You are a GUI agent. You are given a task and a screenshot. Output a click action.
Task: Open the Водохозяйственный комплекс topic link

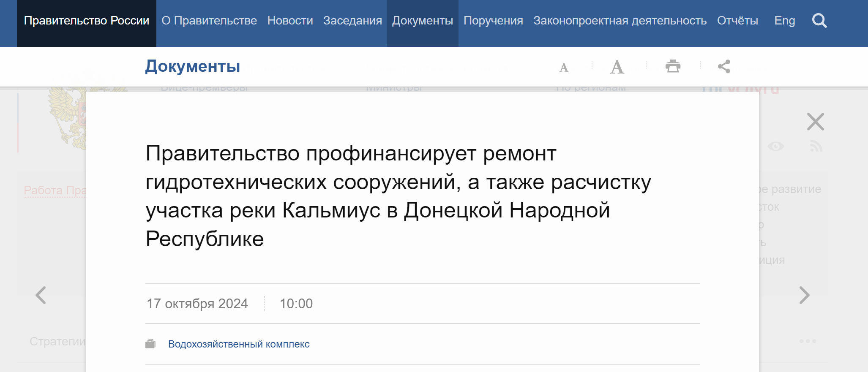coord(239,344)
